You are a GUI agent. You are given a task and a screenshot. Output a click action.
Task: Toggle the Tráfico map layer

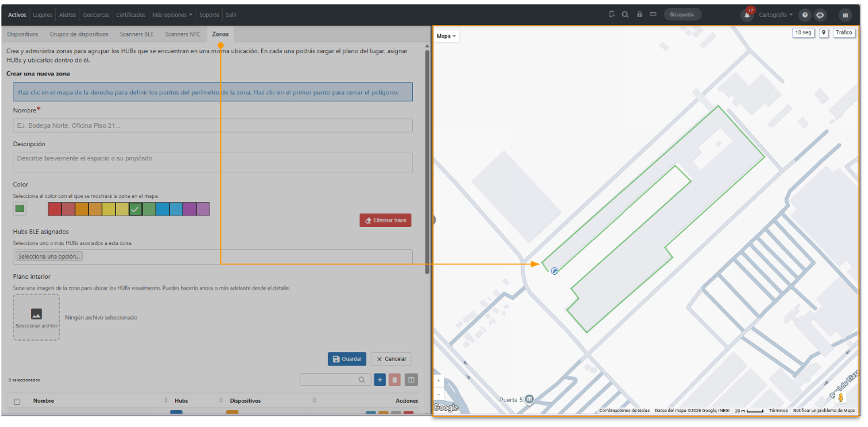(844, 32)
